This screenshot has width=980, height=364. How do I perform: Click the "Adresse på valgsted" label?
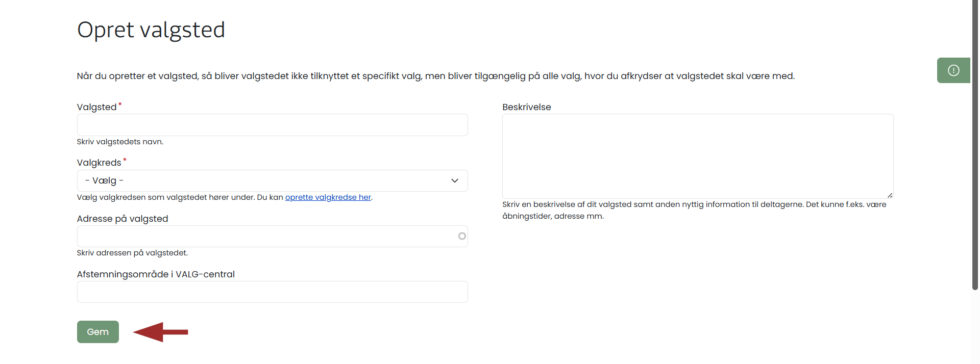click(122, 219)
